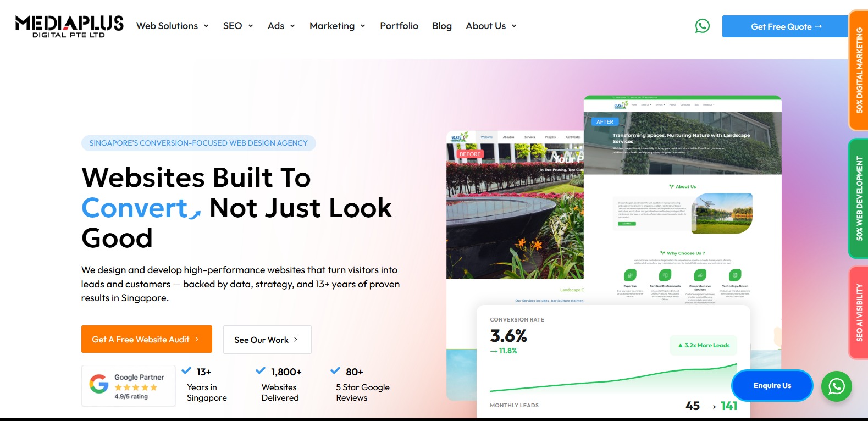
Task: Open the Blog menu link
Action: (x=442, y=26)
